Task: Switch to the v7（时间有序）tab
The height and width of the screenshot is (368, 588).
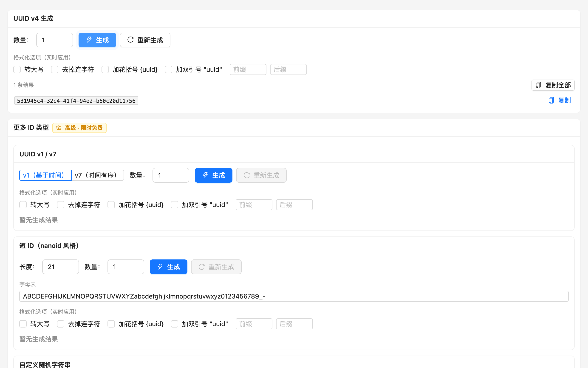Action: [98, 175]
